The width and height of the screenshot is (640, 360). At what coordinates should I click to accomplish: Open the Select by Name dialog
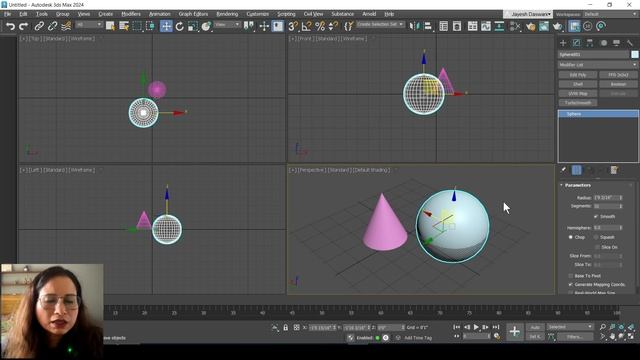click(124, 27)
